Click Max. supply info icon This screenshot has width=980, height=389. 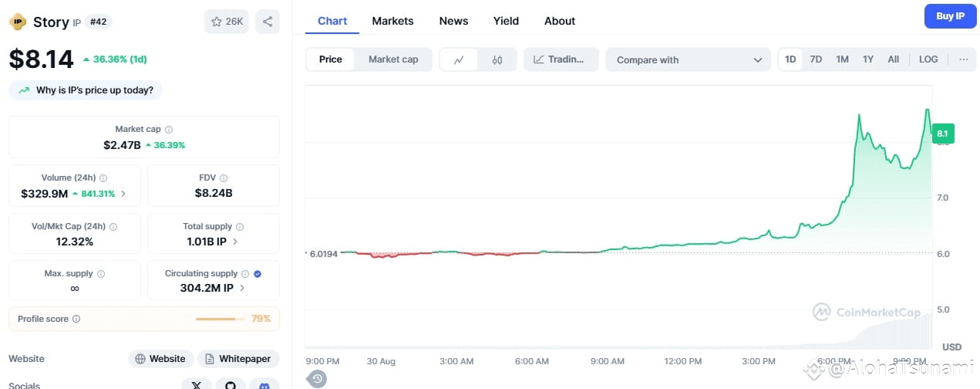coord(101,274)
